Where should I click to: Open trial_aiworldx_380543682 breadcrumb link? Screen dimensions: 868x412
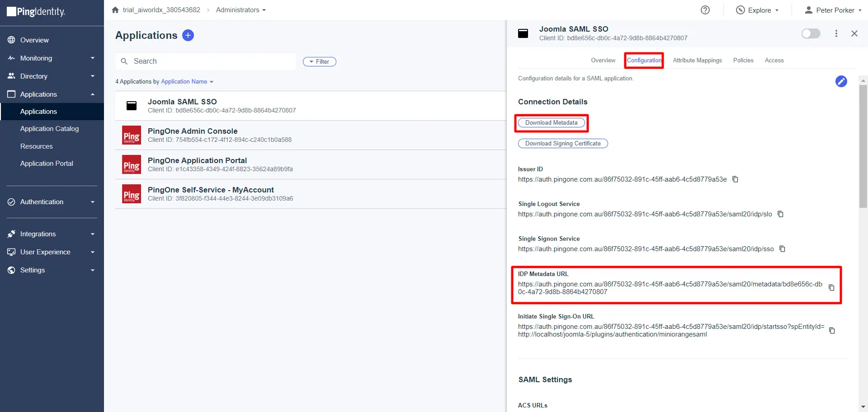161,10
